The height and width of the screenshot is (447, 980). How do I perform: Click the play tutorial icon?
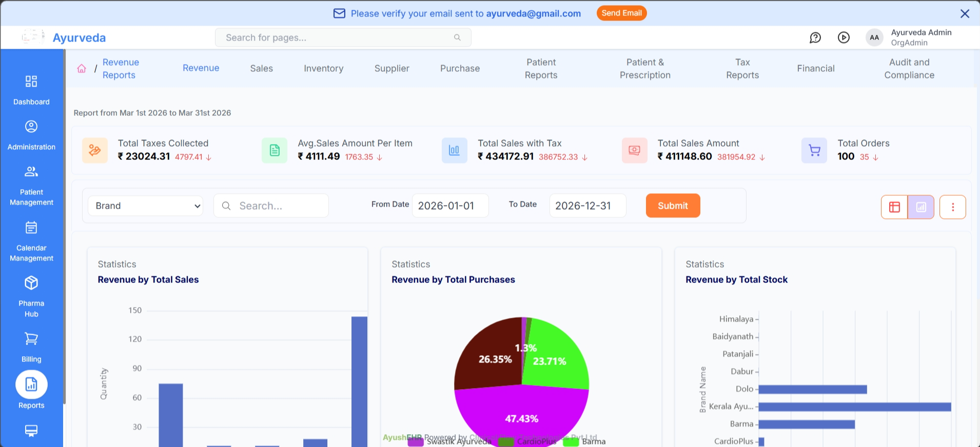pyautogui.click(x=844, y=37)
